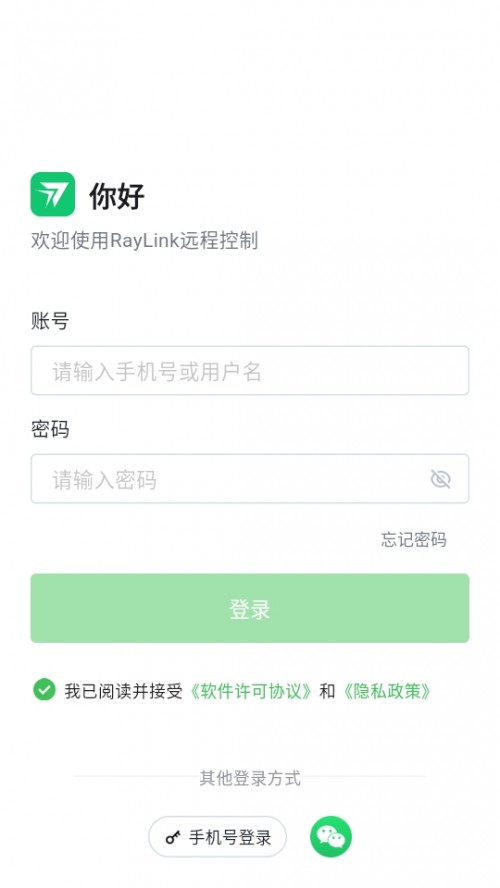Focus the 请输入密码 password field

250,479
